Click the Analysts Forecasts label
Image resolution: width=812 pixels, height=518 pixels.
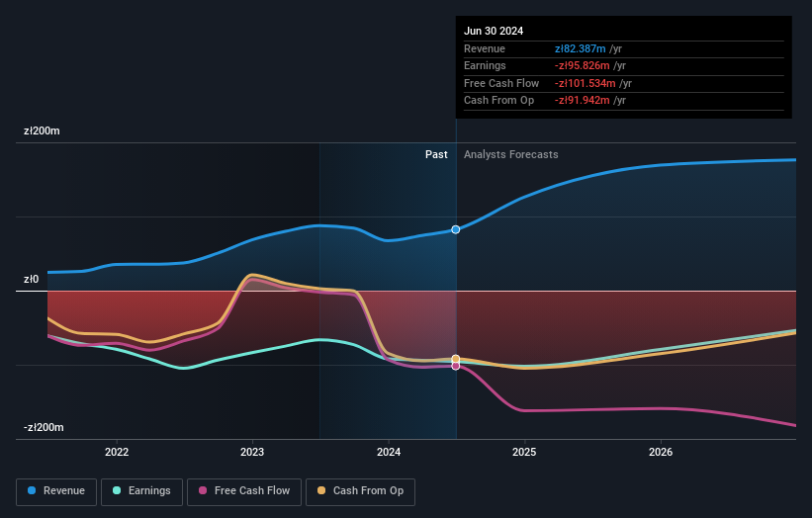pos(511,155)
